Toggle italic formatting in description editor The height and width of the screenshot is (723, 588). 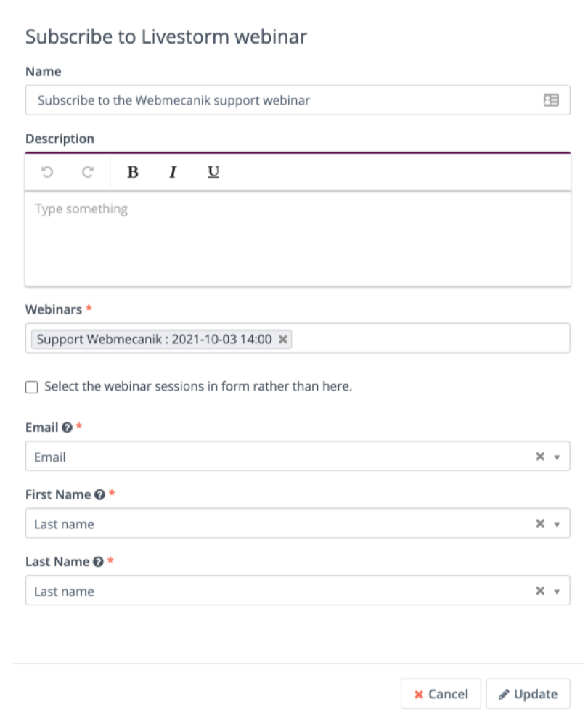pos(173,172)
